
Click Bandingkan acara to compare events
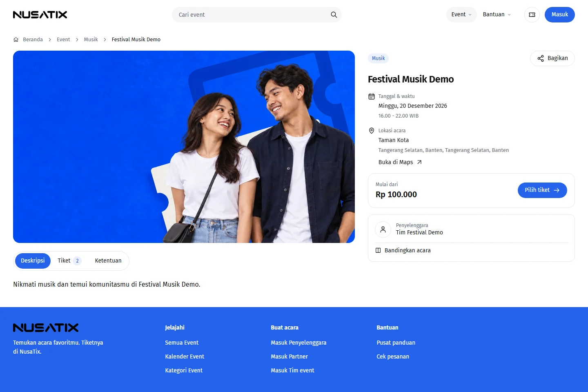pyautogui.click(x=403, y=250)
